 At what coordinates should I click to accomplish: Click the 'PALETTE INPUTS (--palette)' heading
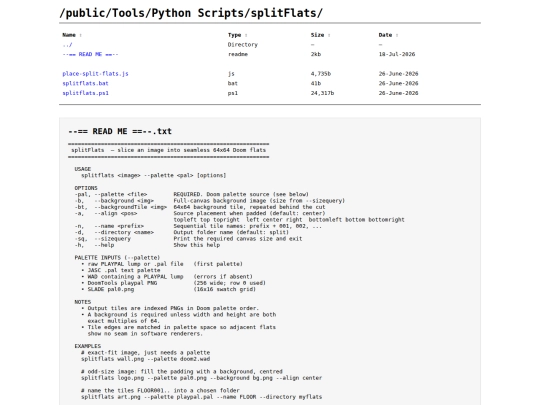pyautogui.click(x=117, y=258)
